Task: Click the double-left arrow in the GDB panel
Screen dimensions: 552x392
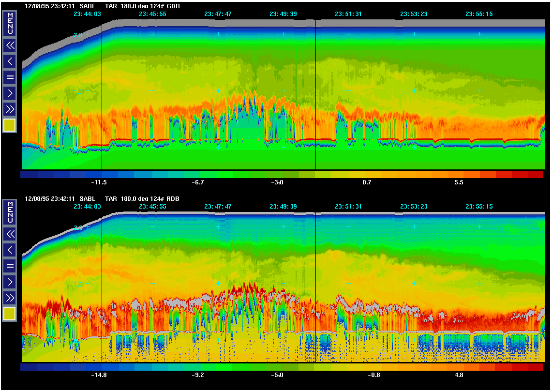Action: (x=10, y=45)
